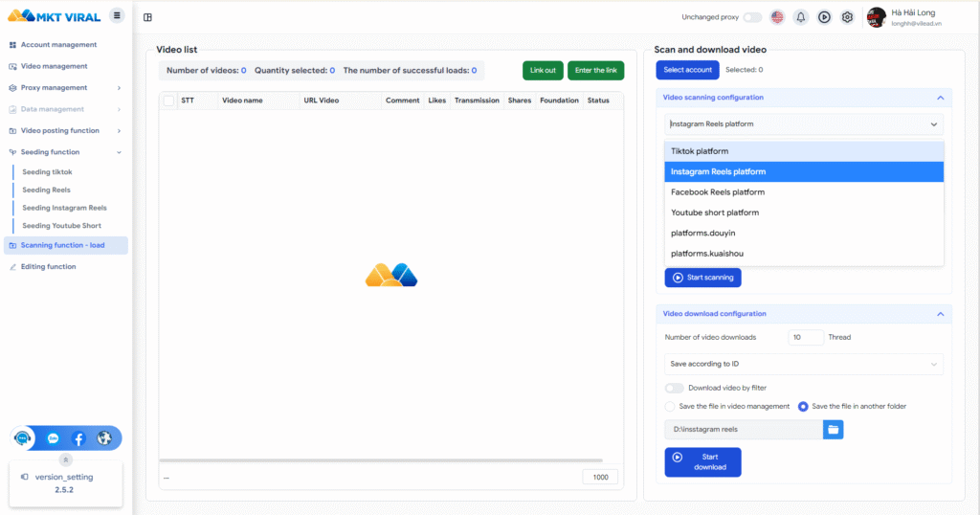Open Seeding Reels submenu item
Screen dimensions: 980x515
(46, 190)
